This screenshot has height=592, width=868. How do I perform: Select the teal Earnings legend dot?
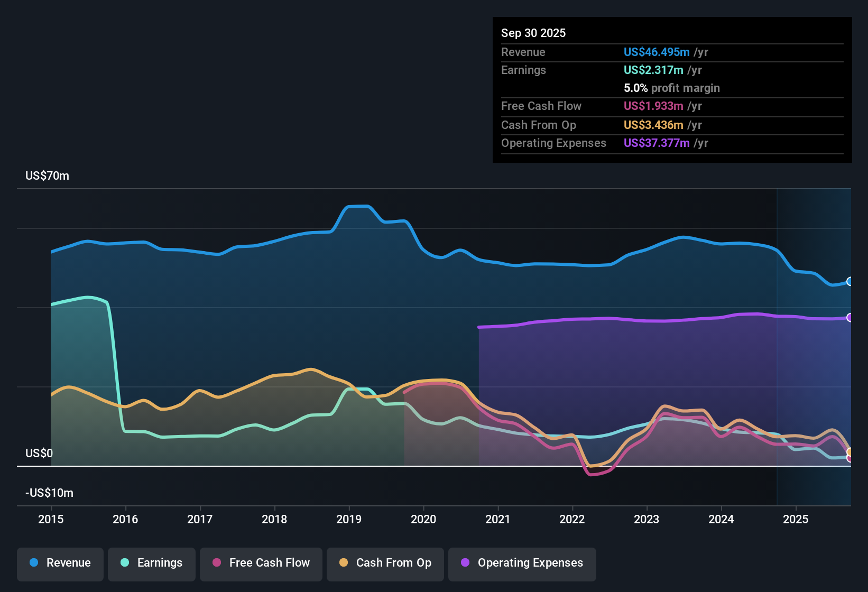(x=125, y=563)
